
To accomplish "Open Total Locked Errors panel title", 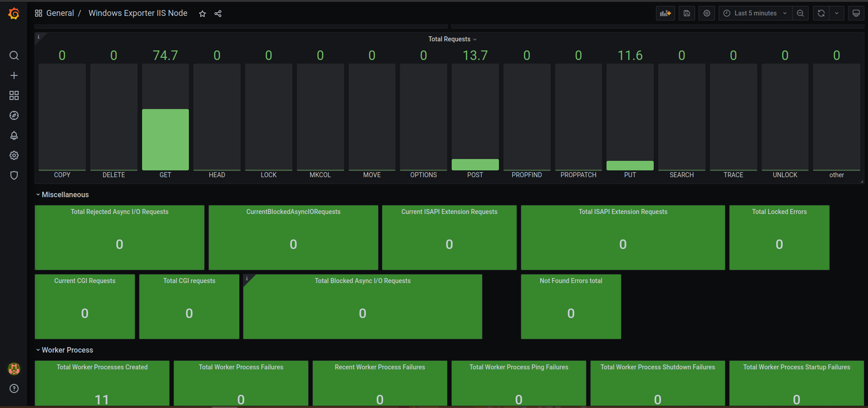I will coord(779,212).
